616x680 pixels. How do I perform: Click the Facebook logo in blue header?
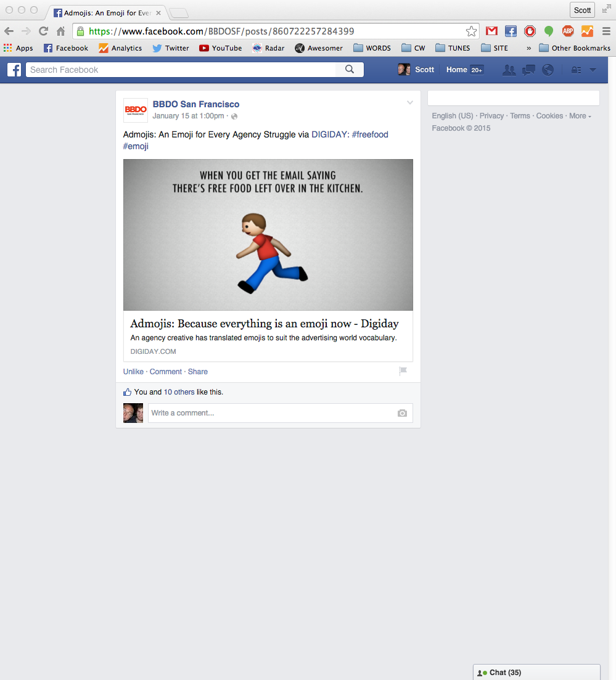(x=14, y=70)
